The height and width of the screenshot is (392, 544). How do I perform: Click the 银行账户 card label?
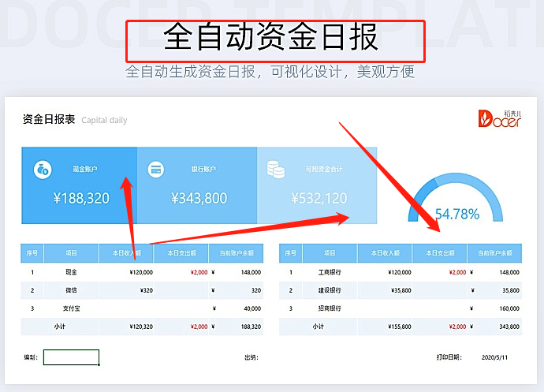point(203,169)
